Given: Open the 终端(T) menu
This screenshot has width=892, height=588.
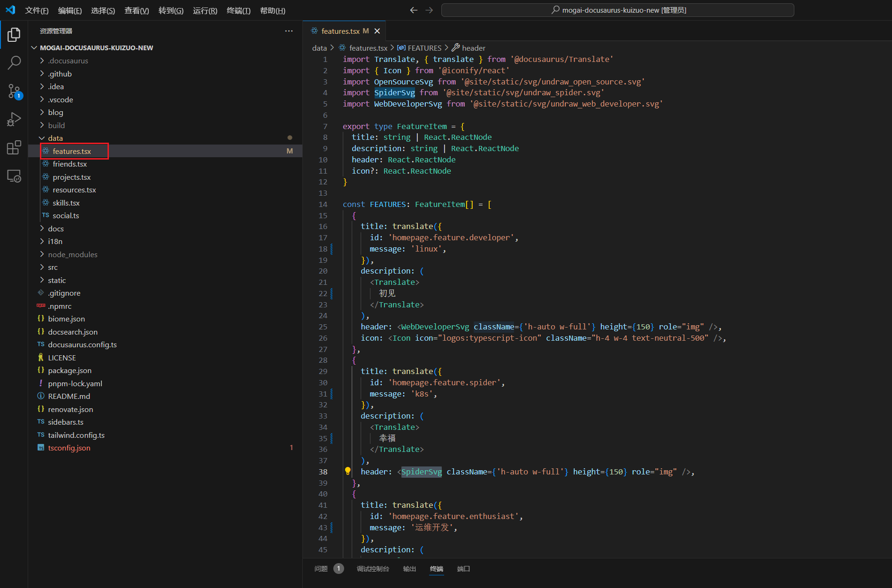Looking at the screenshot, I should pos(238,10).
